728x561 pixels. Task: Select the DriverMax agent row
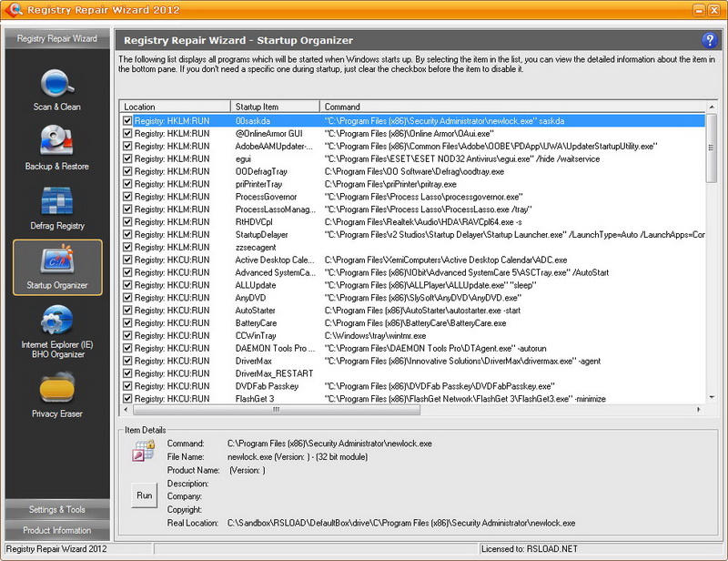tap(413, 361)
